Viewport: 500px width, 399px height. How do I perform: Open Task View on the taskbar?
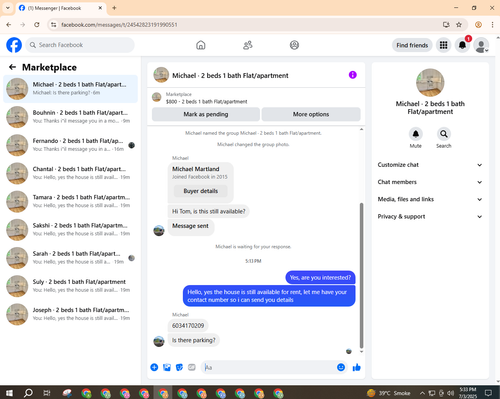47,393
